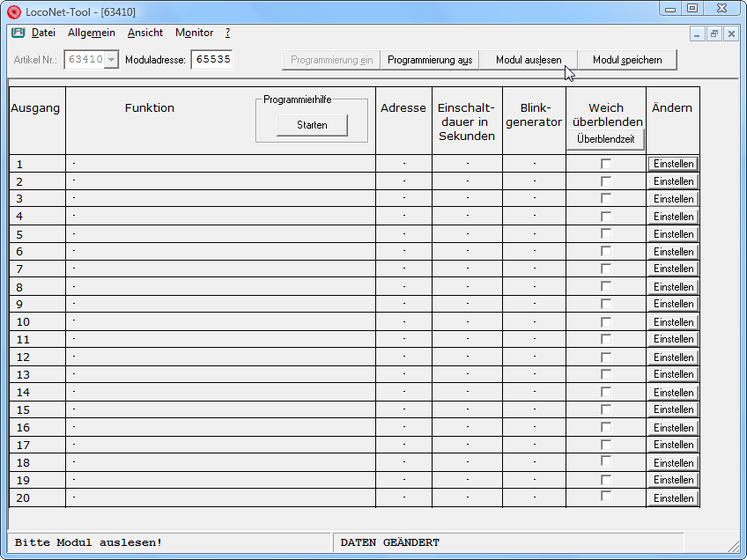Toggle Weich überblenden checkbox for Ausgang 5

tap(606, 234)
